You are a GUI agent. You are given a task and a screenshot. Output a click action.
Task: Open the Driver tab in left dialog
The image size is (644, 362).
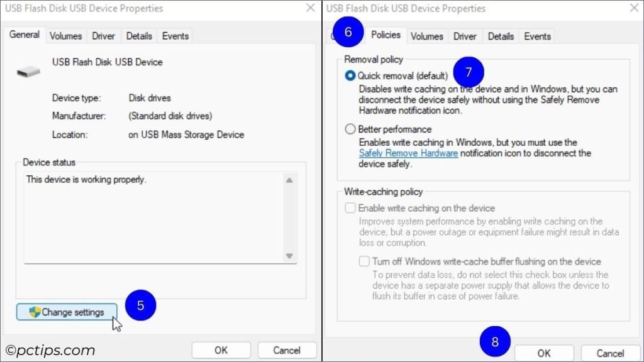pyautogui.click(x=103, y=36)
